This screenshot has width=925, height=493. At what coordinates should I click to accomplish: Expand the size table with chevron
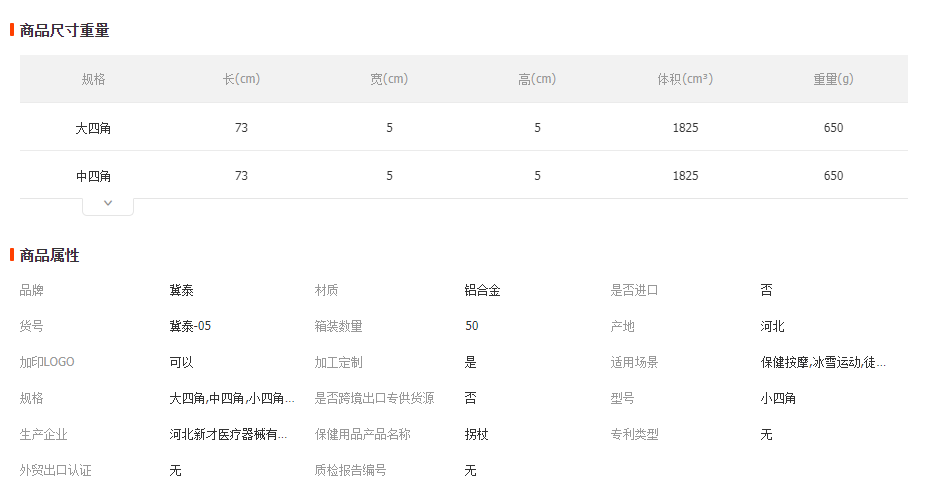click(x=108, y=205)
